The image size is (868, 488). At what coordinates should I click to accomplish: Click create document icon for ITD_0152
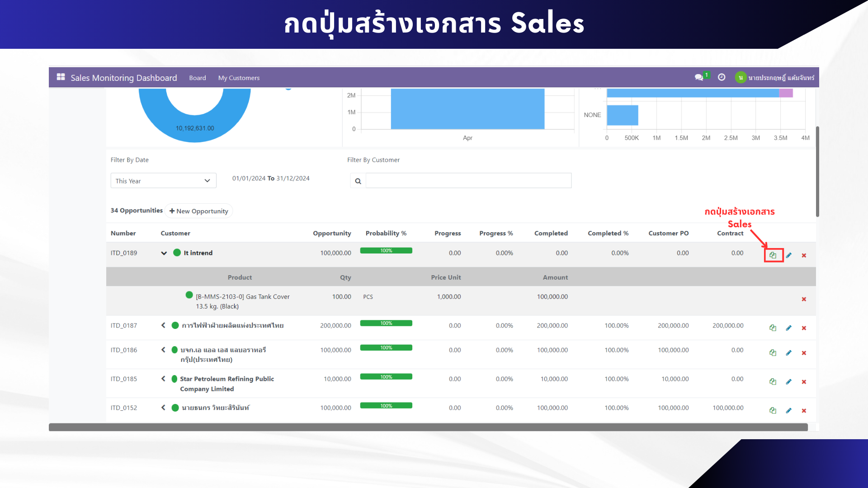click(773, 411)
